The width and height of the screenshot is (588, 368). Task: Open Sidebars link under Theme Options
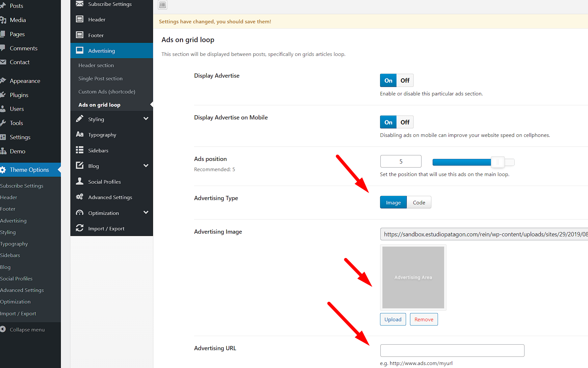(x=10, y=255)
